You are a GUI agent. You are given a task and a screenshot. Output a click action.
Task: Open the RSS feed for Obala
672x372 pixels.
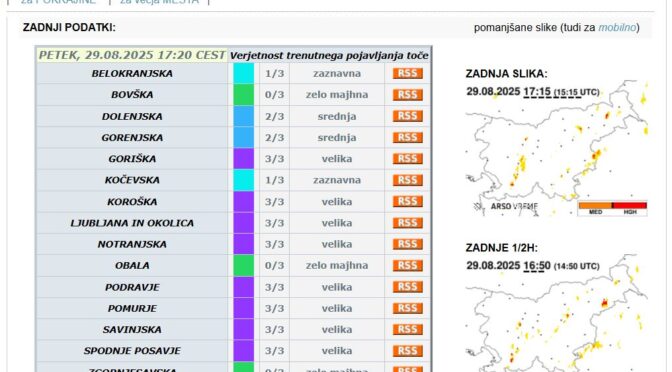tap(408, 265)
